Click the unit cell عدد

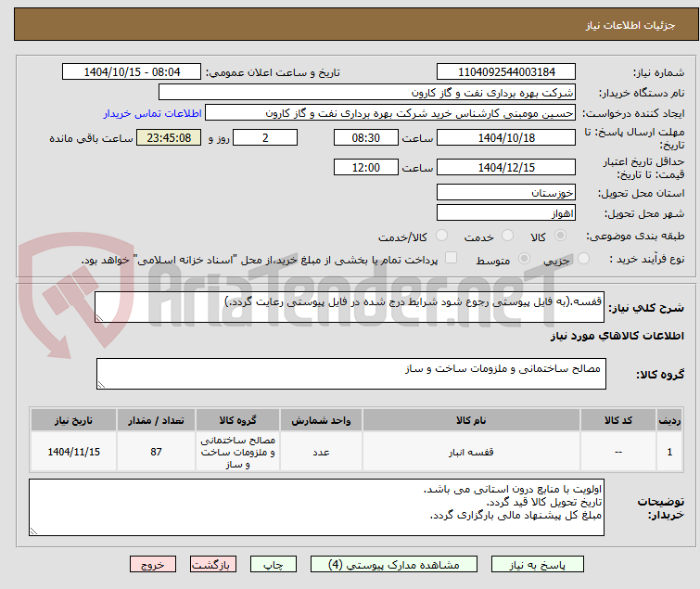coord(321,452)
